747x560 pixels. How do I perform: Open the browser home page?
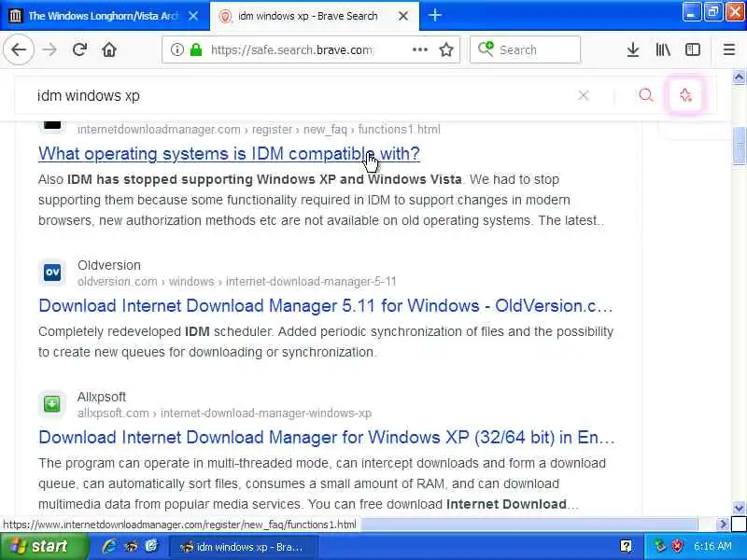109,49
